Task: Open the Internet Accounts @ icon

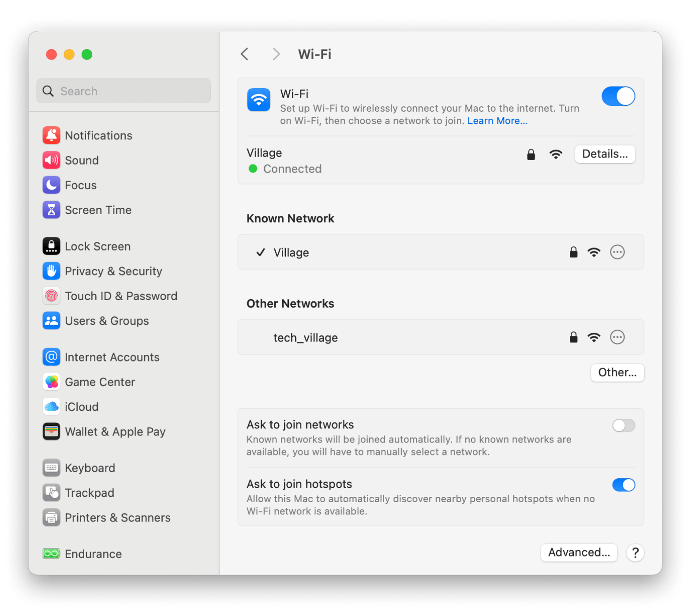Action: point(51,357)
